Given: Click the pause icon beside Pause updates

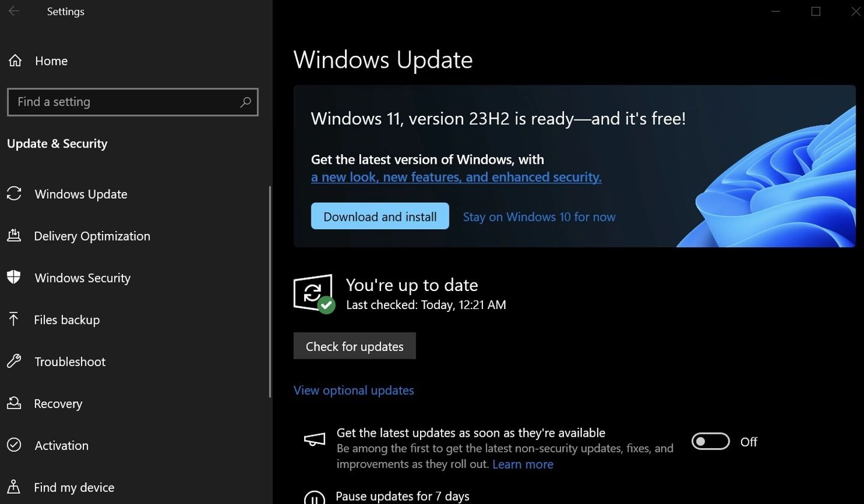Looking at the screenshot, I should point(314,498).
